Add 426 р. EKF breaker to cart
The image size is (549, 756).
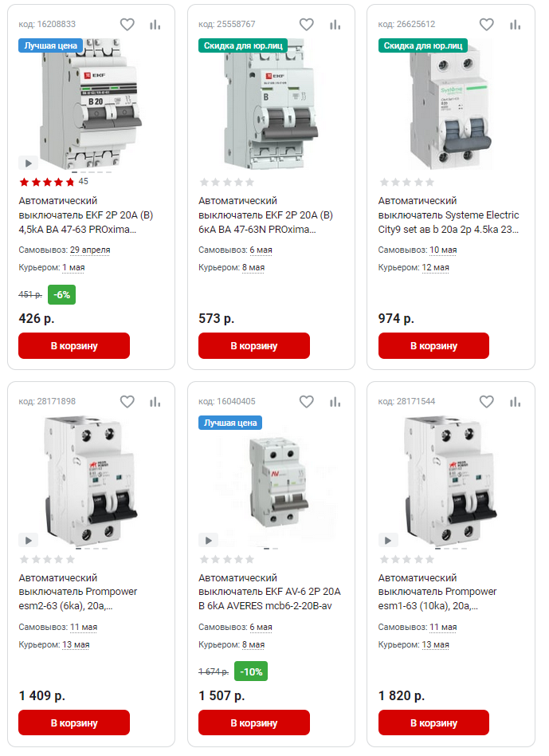74,345
